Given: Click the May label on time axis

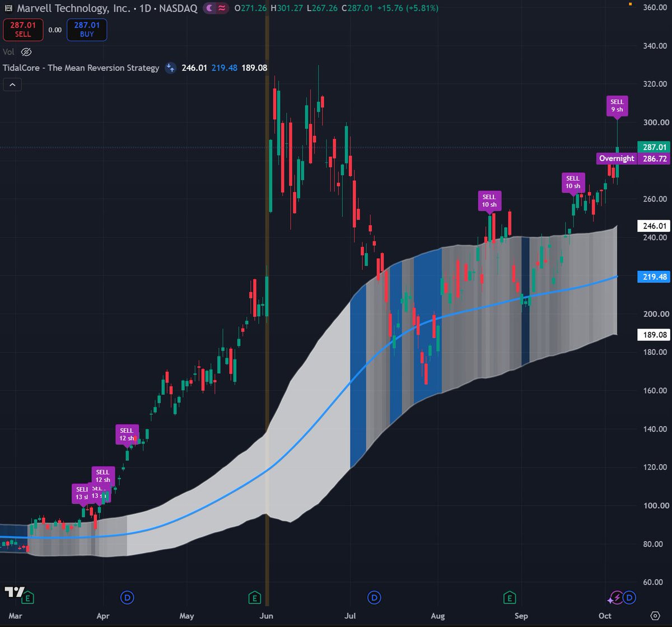Looking at the screenshot, I should (x=186, y=616).
